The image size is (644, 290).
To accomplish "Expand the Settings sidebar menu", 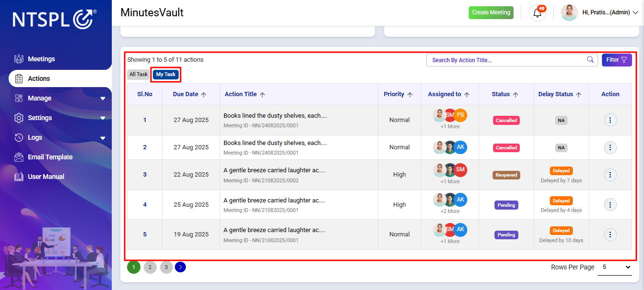I will click(x=103, y=118).
